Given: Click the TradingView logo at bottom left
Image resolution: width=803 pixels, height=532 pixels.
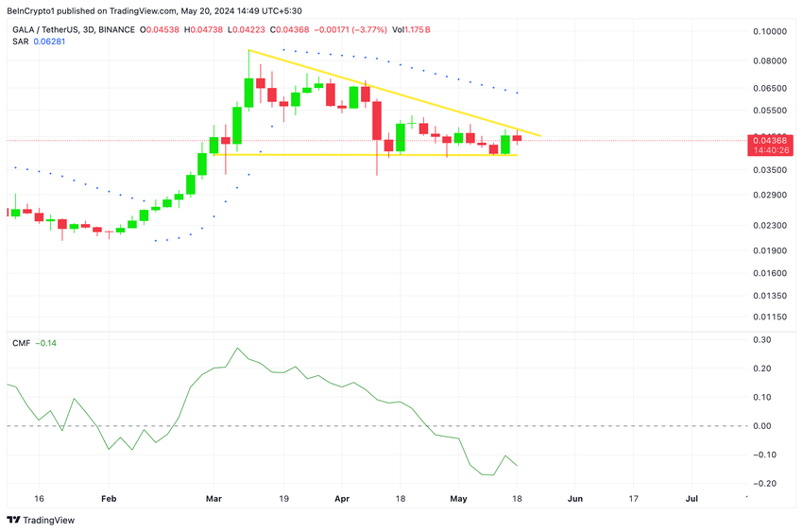Looking at the screenshot, I should coord(41,520).
